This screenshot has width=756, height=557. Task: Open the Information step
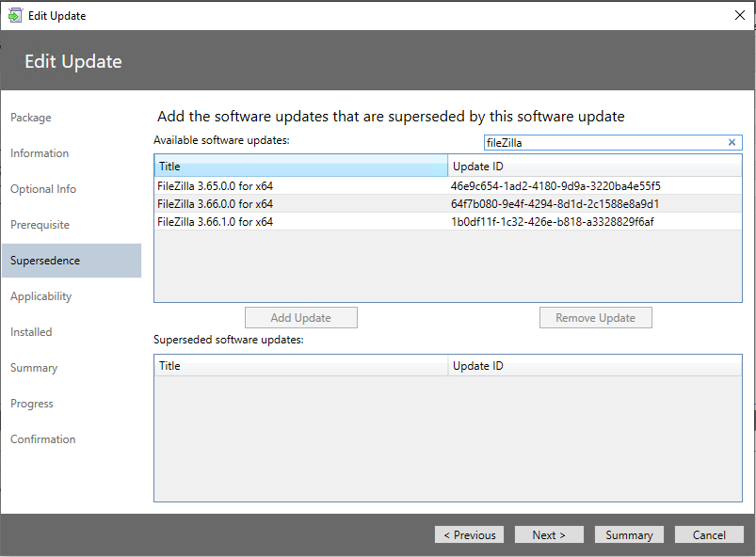coord(40,153)
